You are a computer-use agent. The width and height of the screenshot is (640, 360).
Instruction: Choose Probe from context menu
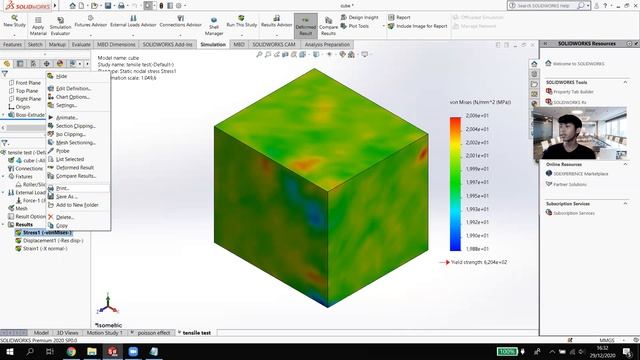click(62, 151)
